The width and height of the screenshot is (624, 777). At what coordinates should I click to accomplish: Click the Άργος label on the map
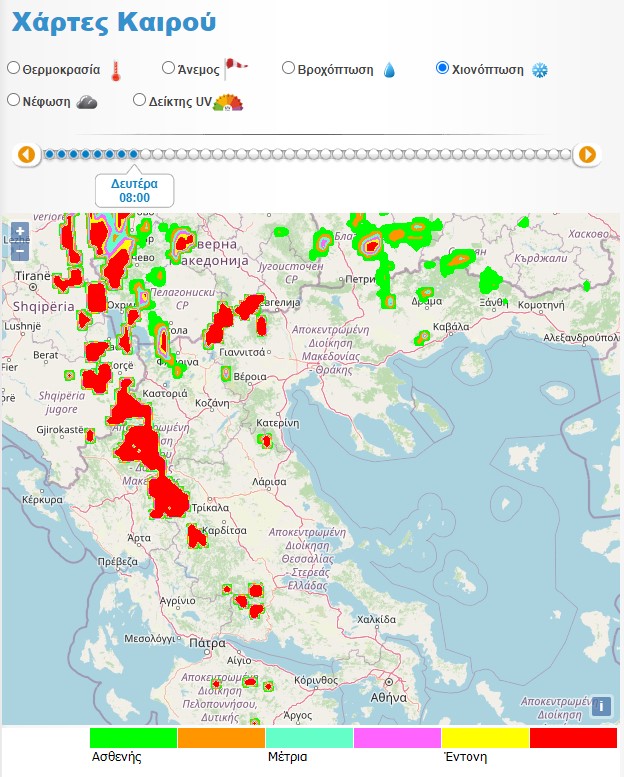298,715
